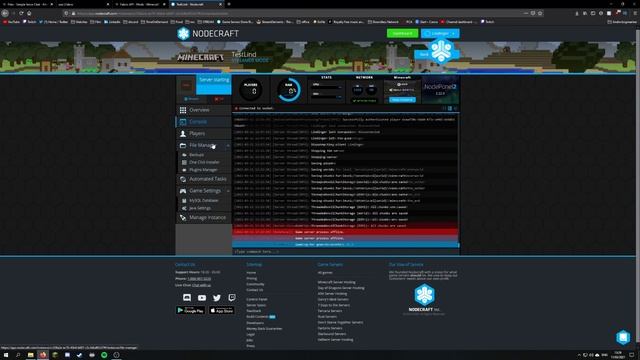
Task: Expand the File Manager submenu chevron
Action: click(228, 146)
